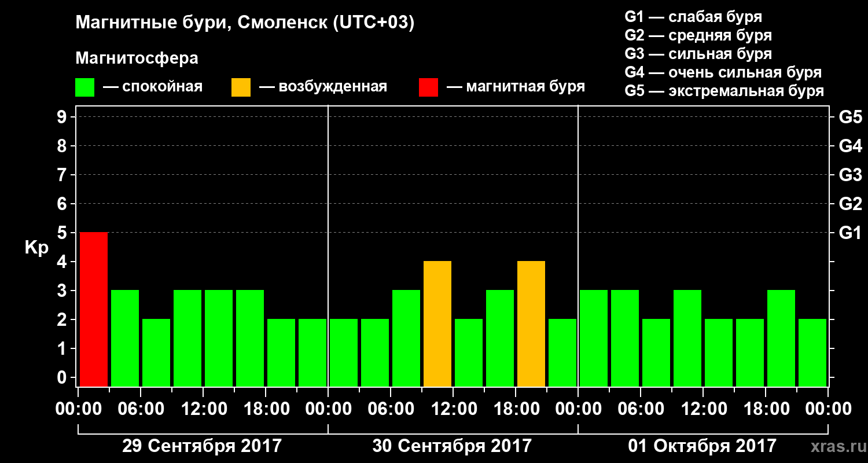Select the 'G1 — слабая буря' legend line
This screenshot has height=463, width=868.
point(693,17)
